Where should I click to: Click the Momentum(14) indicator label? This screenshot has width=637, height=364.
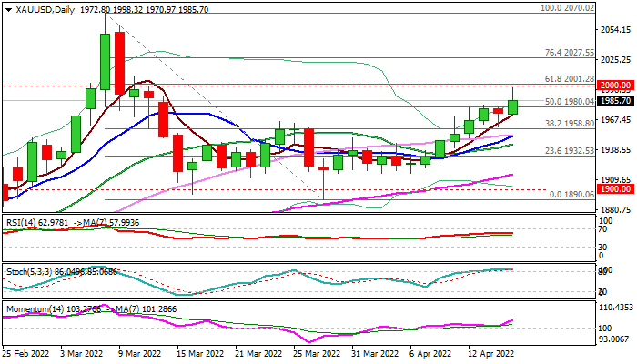pos(35,309)
